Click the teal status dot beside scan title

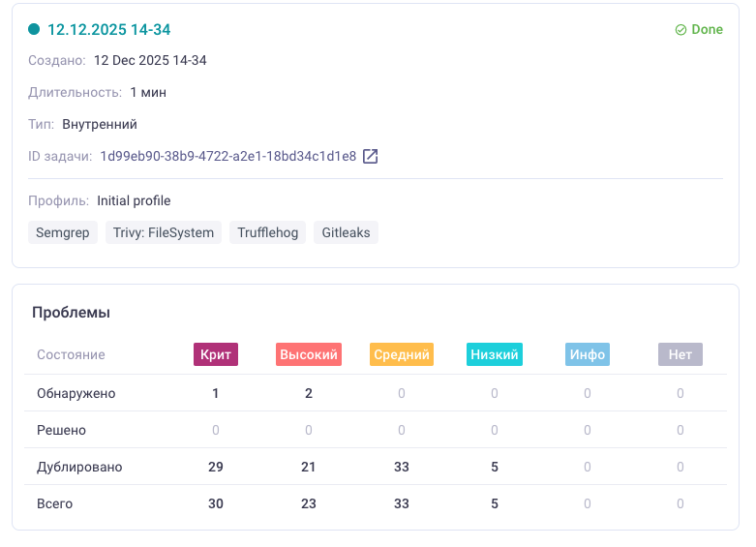[x=34, y=30]
